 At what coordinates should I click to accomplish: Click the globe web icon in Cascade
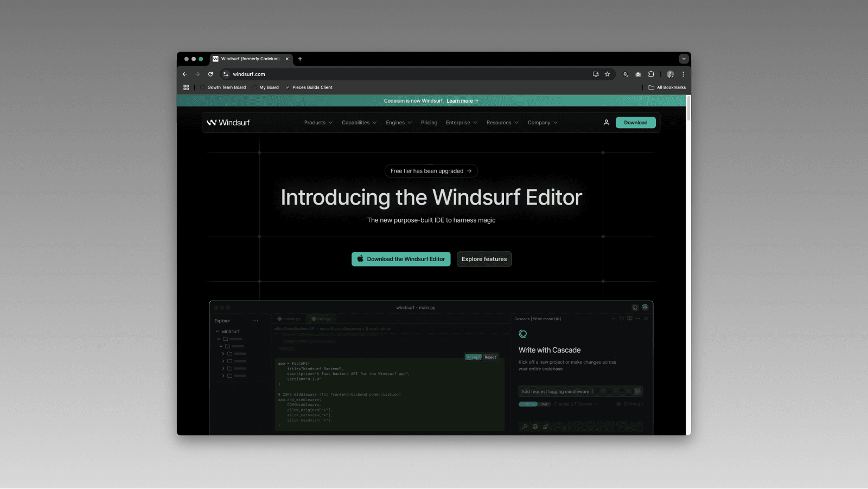[x=535, y=427]
